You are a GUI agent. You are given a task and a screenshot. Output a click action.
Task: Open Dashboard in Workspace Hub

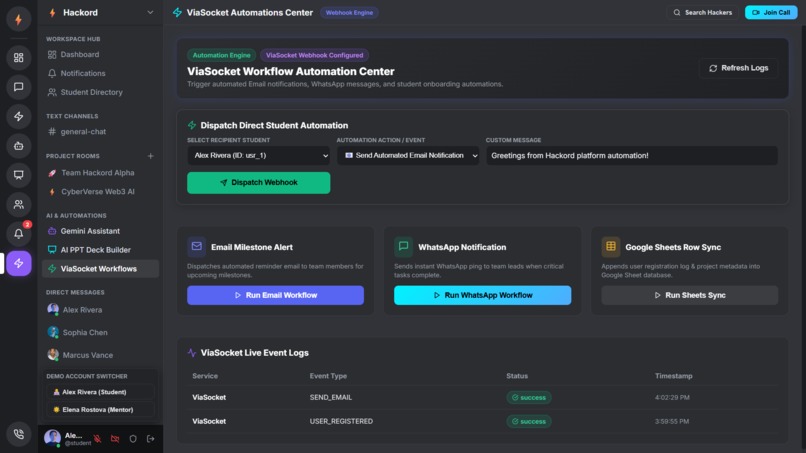pyautogui.click(x=100, y=55)
